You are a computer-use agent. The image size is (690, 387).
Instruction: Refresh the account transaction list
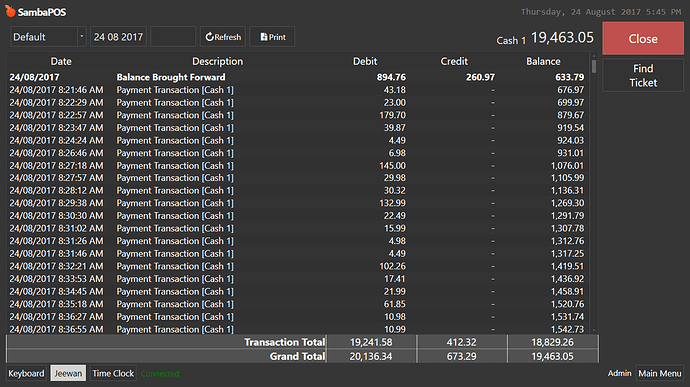point(223,37)
